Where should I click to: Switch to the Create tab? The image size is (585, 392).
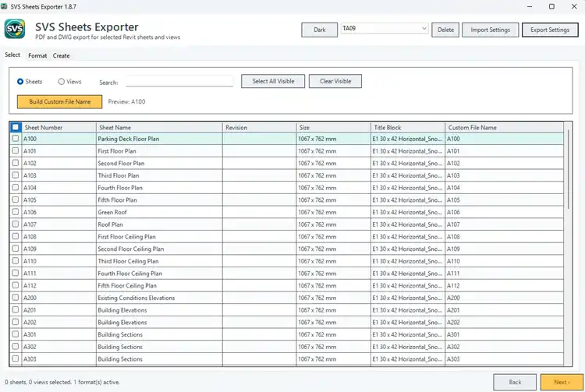click(61, 55)
